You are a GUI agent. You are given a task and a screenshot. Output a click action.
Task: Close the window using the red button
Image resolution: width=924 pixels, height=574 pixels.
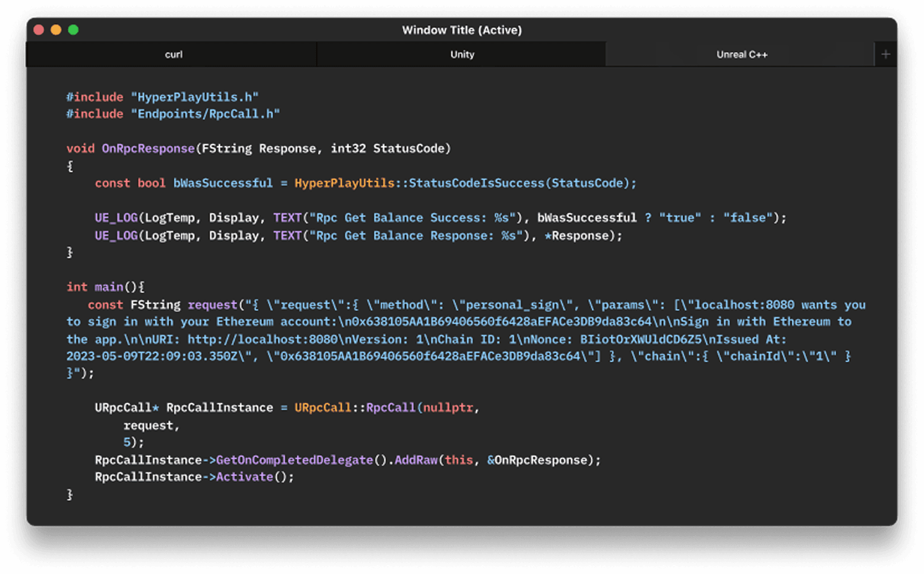coord(39,30)
